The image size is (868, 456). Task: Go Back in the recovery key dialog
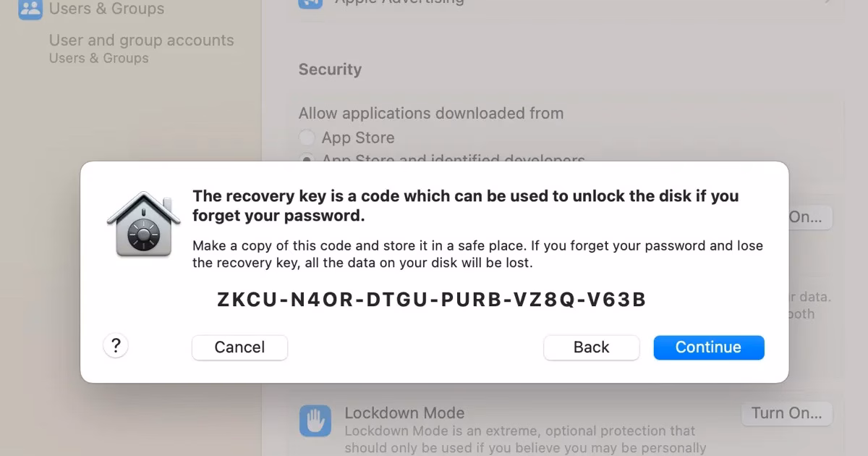[591, 347]
